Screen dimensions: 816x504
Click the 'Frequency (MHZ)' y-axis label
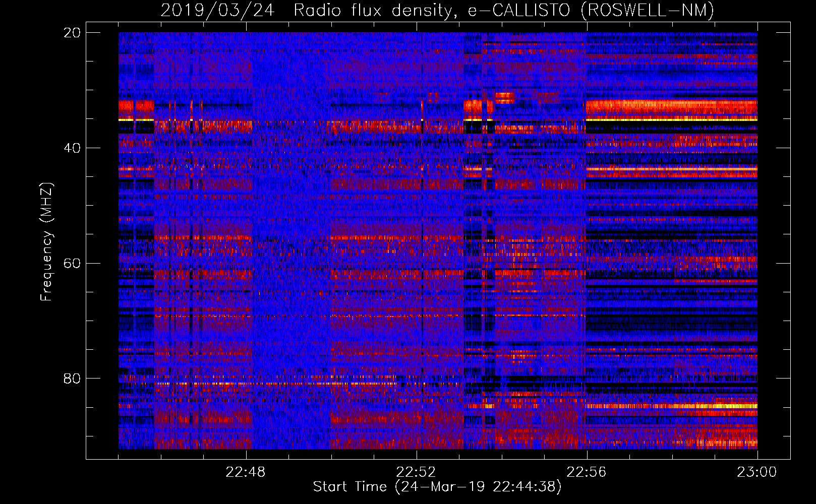[46, 242]
